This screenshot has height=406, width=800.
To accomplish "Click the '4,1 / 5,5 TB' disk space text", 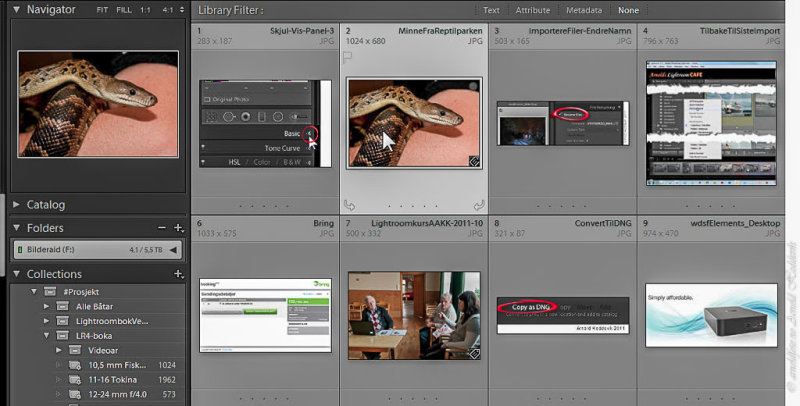I will click(x=146, y=250).
